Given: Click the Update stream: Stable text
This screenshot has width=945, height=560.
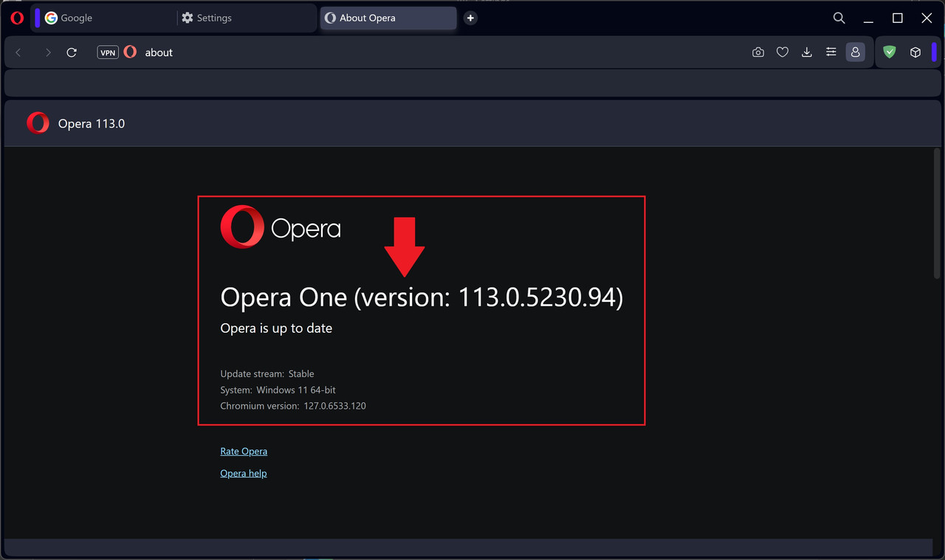Looking at the screenshot, I should pos(267,374).
